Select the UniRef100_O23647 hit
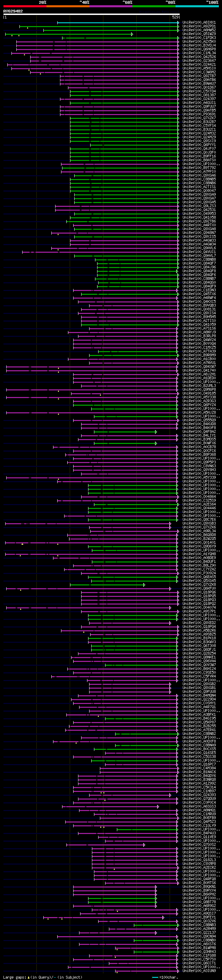The height and width of the screenshot is (980, 222). (199, 60)
